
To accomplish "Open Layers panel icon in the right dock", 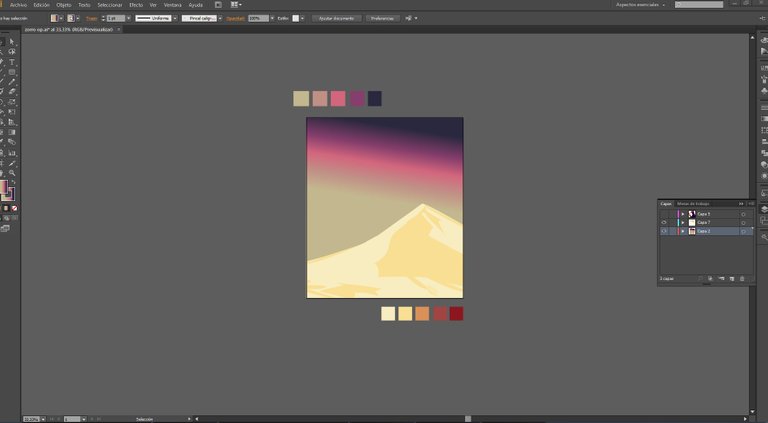I will click(764, 209).
